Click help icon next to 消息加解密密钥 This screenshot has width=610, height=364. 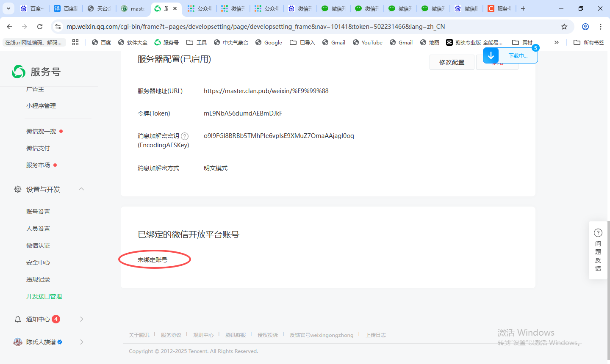click(185, 136)
